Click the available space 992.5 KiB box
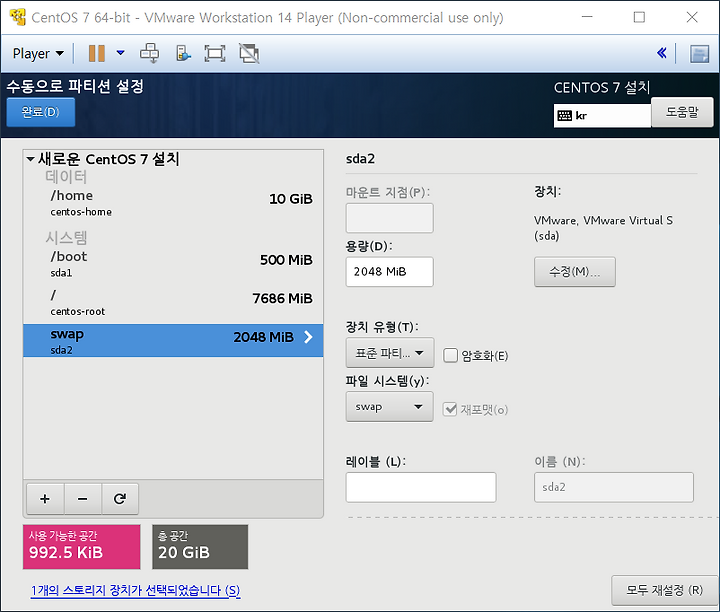The height and width of the screenshot is (612, 720). (x=82, y=547)
